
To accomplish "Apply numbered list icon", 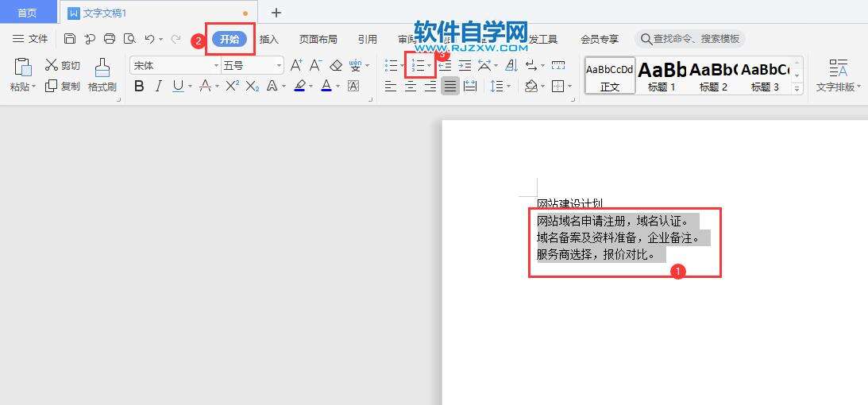I will click(x=418, y=65).
